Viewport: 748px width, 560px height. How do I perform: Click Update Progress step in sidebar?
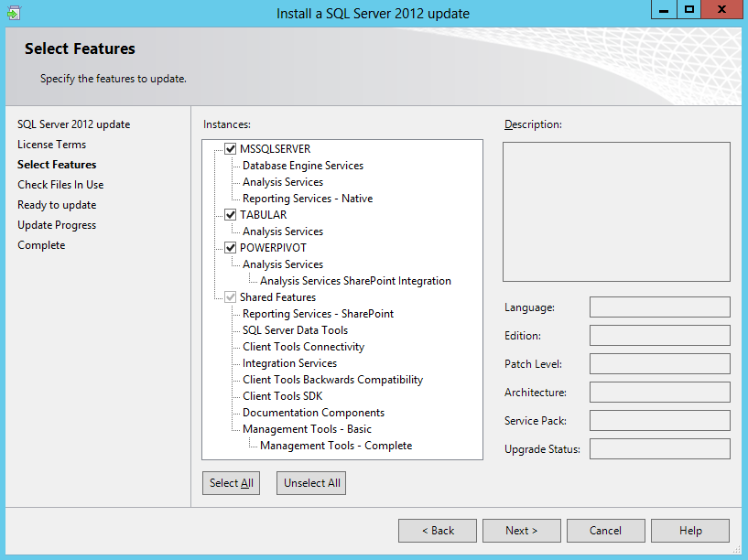[57, 225]
